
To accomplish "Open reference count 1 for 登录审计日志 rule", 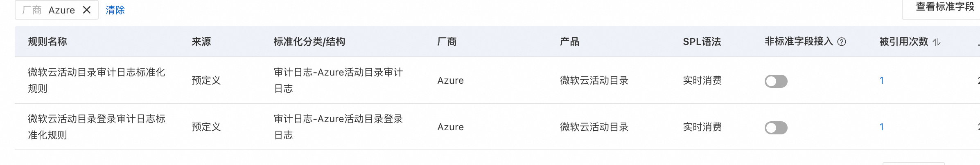I will (x=881, y=127).
